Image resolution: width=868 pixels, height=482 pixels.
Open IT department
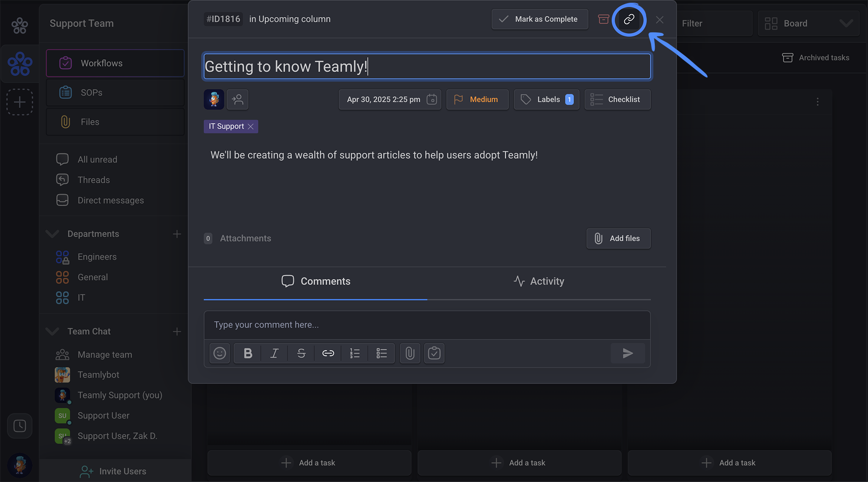[x=71, y=298]
